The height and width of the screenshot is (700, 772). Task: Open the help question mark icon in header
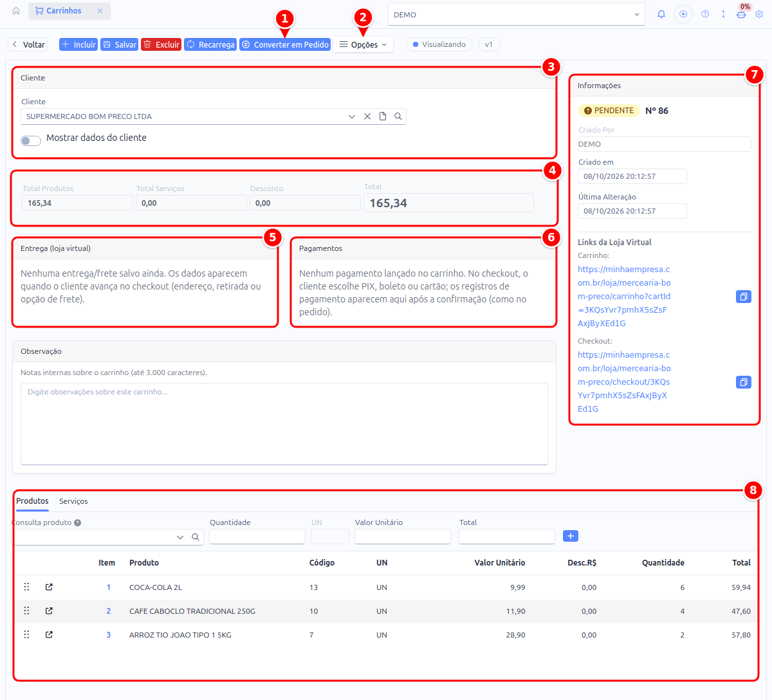(x=705, y=14)
